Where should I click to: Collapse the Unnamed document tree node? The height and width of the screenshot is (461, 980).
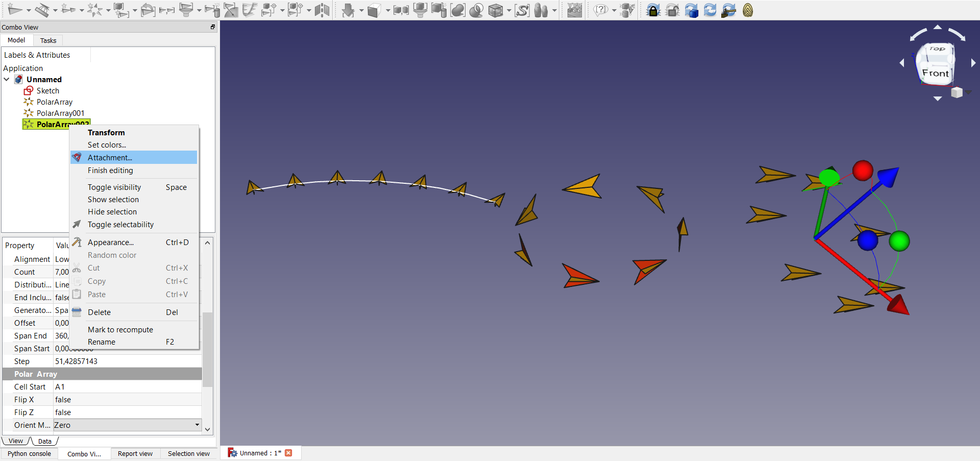click(x=7, y=80)
